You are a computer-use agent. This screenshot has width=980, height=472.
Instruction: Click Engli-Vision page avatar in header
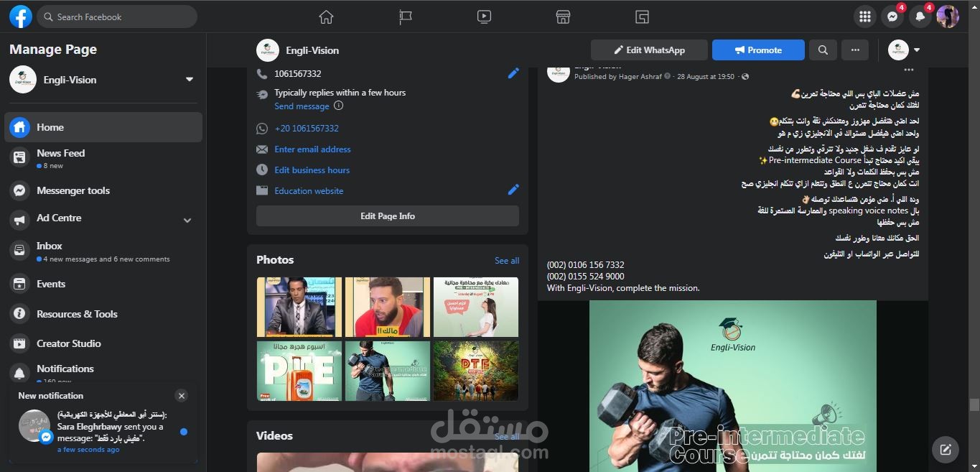pos(267,50)
